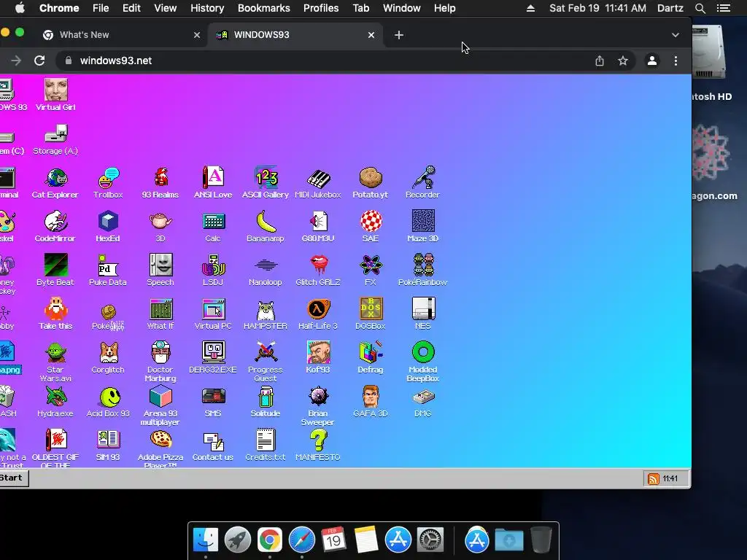Run DERG32.EXE
This screenshot has height=560, width=747.
pyautogui.click(x=213, y=358)
